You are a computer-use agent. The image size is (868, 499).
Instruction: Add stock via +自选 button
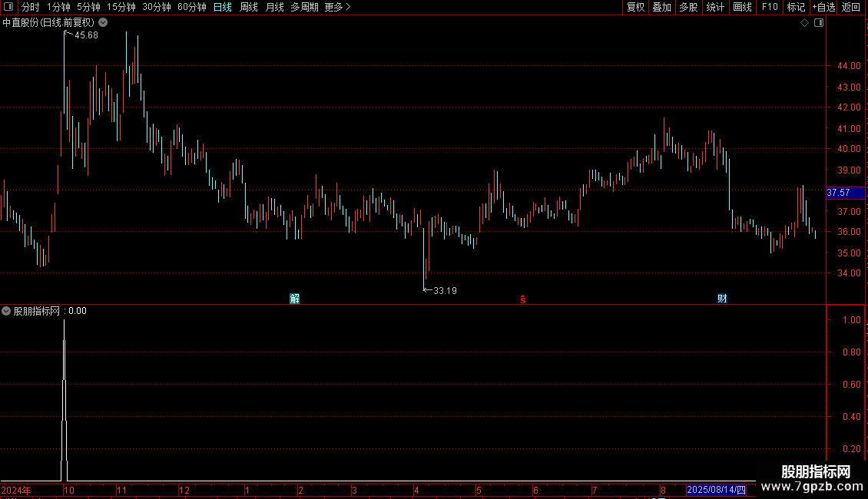coord(823,7)
